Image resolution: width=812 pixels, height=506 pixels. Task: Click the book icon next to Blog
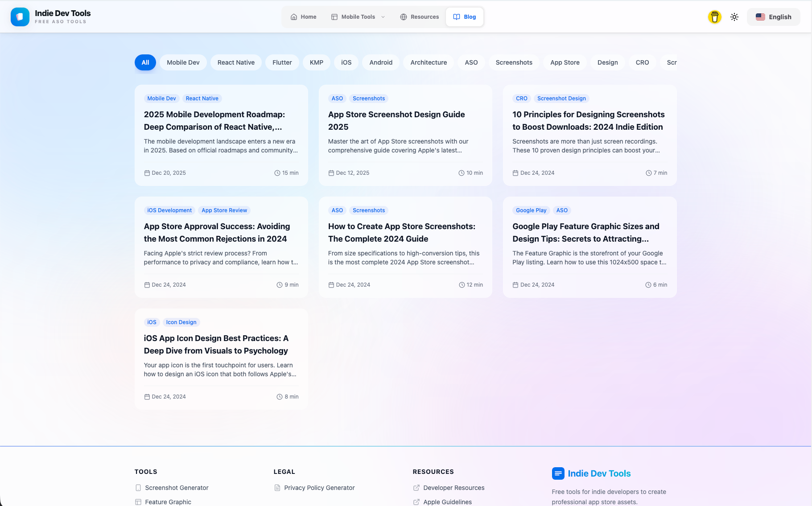(456, 16)
